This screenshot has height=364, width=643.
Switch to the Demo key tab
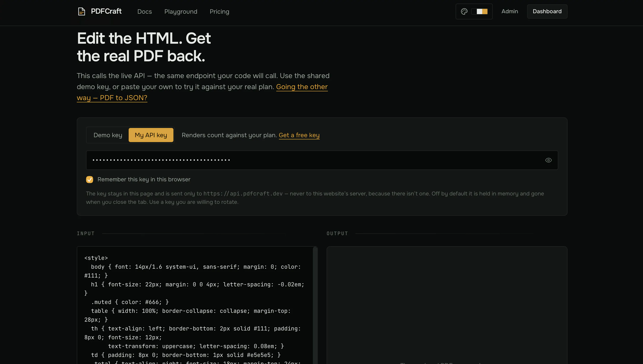tap(108, 135)
